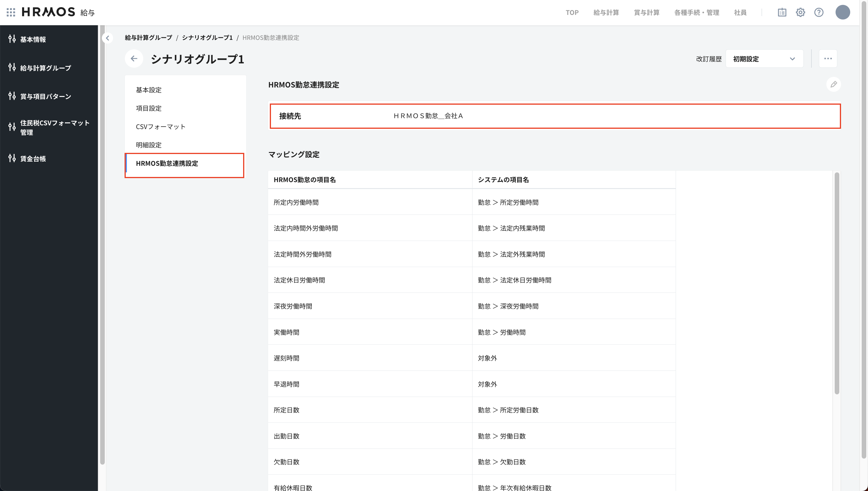Open the 給与計算グループ breadcrumb link

coord(149,38)
